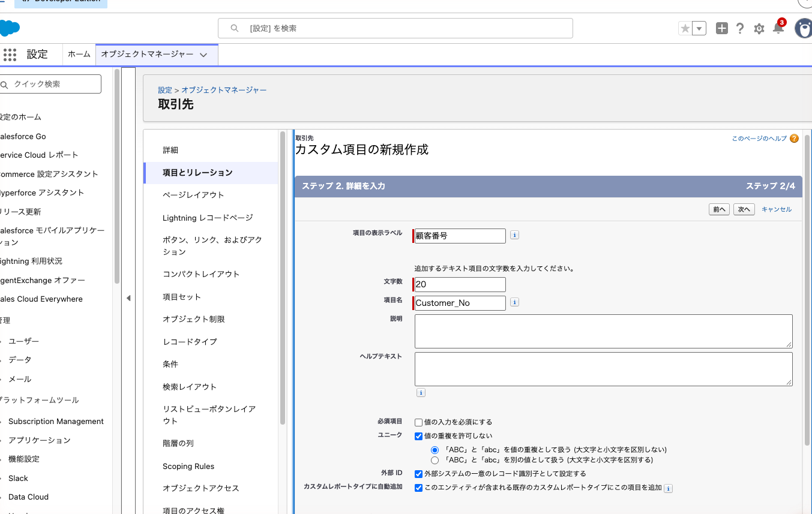Uncheck 値の重複を許可しない checkbox
The image size is (812, 514).
pyautogui.click(x=419, y=436)
